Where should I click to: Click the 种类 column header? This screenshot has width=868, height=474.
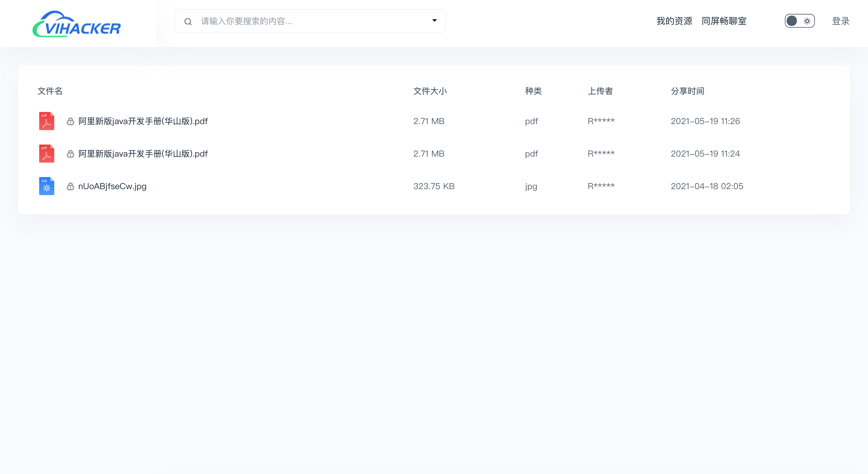pos(533,91)
